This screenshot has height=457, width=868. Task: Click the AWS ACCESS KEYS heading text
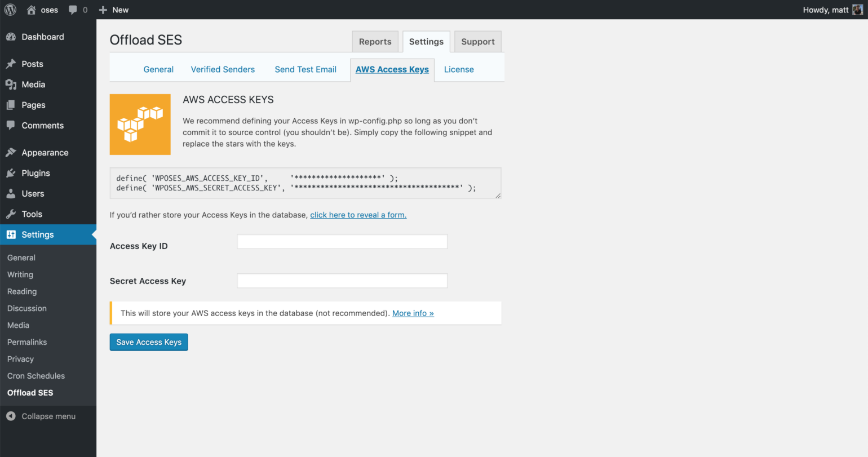(228, 100)
